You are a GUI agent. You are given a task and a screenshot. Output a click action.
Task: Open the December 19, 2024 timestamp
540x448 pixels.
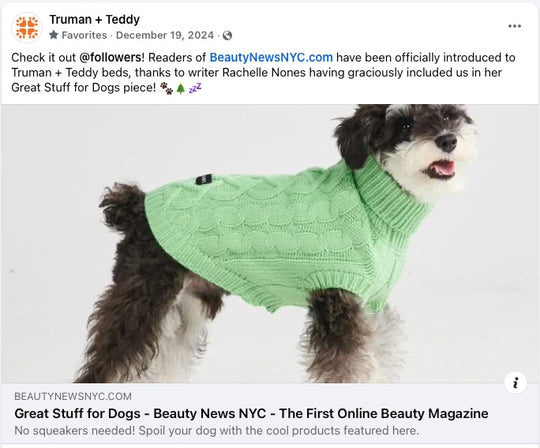tap(165, 35)
